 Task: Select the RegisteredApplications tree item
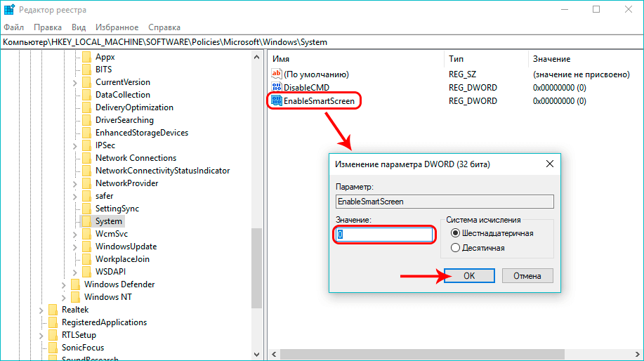click(x=105, y=322)
